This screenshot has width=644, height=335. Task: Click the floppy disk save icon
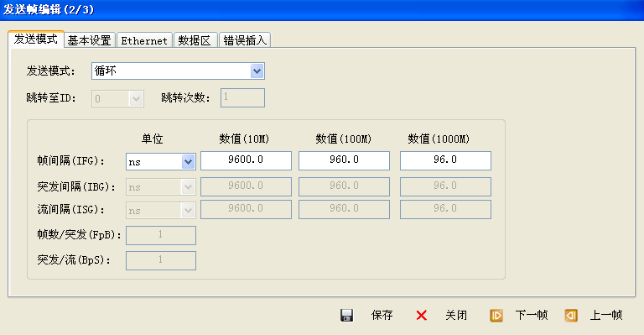point(346,316)
